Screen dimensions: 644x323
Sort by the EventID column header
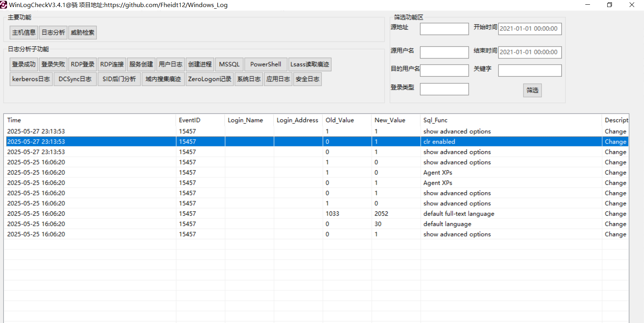pyautogui.click(x=200, y=120)
